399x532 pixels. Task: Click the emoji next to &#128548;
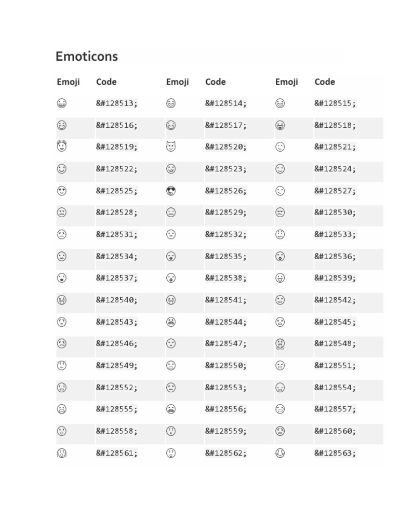[280, 344]
